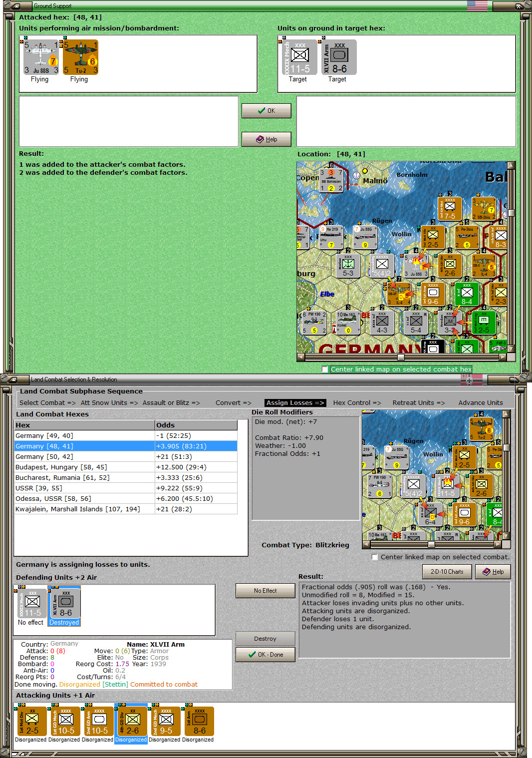Open the 2-D-10 Charts

click(447, 572)
